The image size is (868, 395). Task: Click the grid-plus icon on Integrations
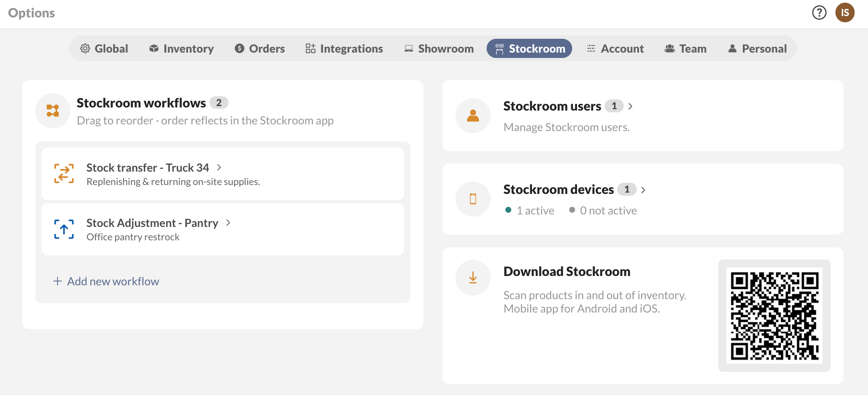(311, 49)
